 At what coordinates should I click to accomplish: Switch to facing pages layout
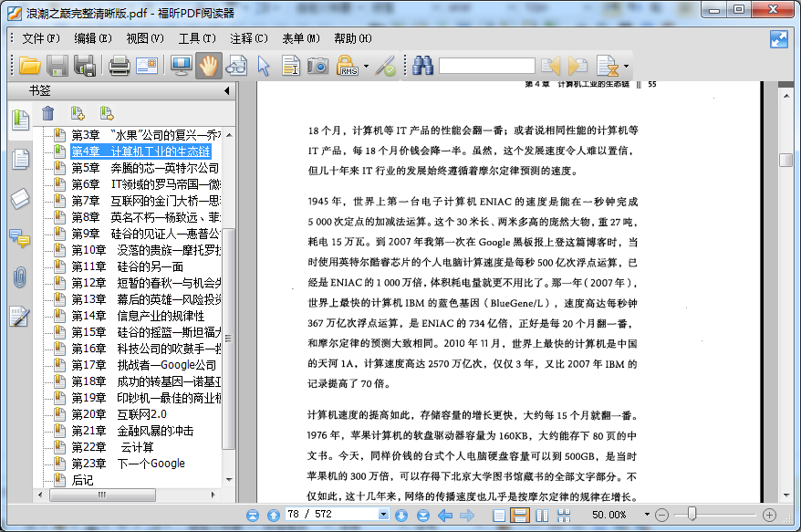(543, 516)
